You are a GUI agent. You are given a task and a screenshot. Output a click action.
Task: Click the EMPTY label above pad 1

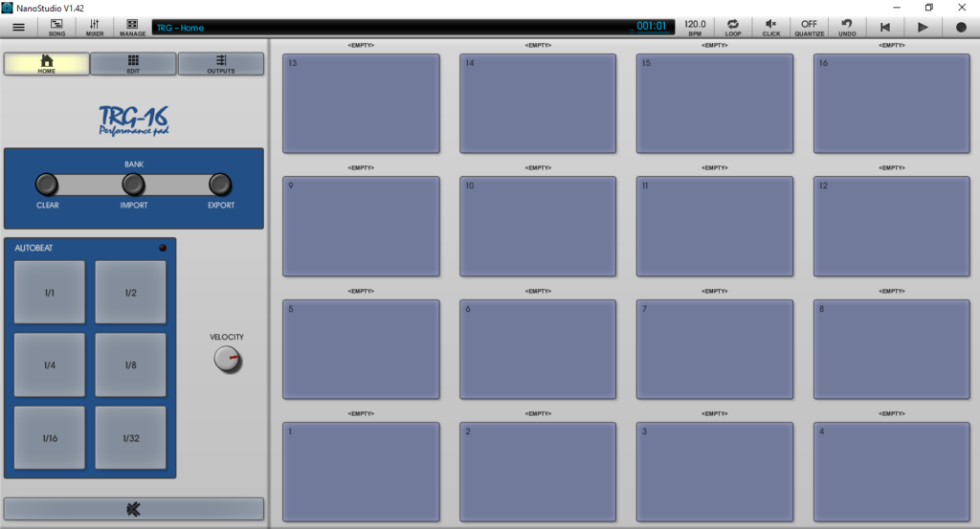[361, 413]
